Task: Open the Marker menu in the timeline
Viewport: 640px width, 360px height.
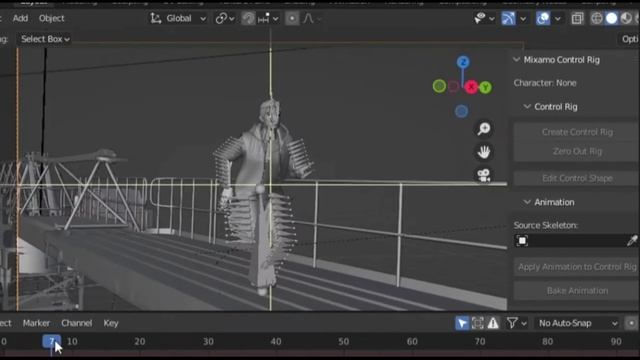Action: click(36, 323)
